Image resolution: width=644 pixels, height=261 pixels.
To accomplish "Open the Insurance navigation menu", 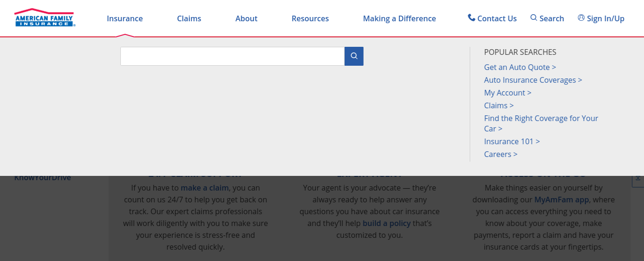I will (125, 18).
